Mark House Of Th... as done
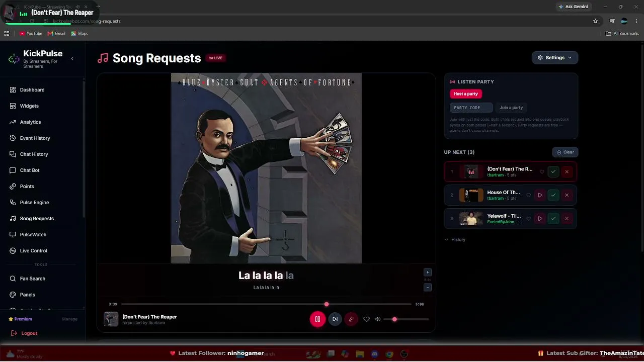Viewport: 644px width, 362px height. [553, 195]
